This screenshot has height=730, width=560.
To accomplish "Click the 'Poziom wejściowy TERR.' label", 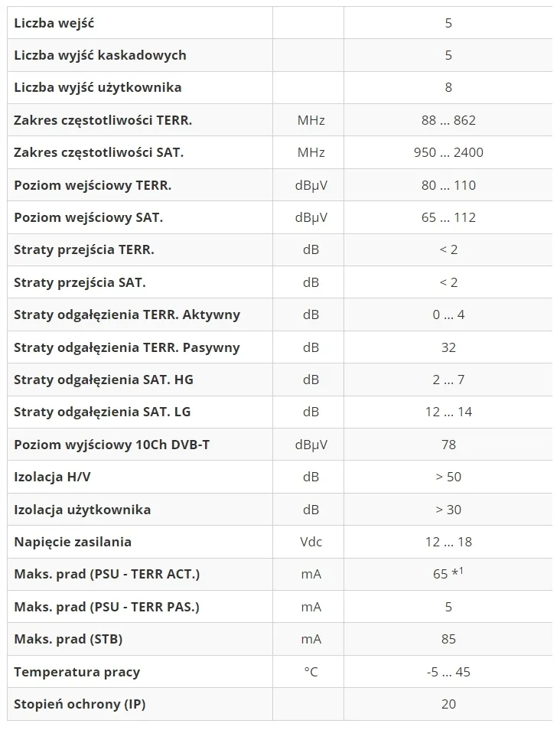I will (x=93, y=185).
